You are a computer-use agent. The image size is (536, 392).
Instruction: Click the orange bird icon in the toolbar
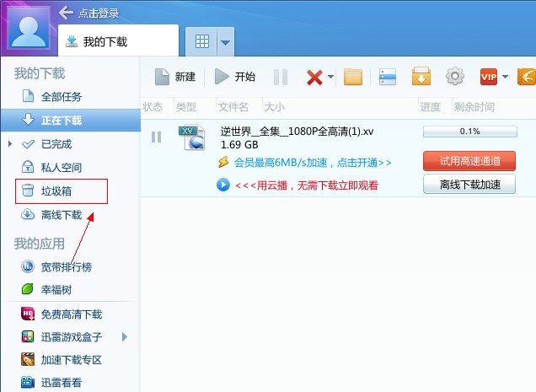coord(527,76)
